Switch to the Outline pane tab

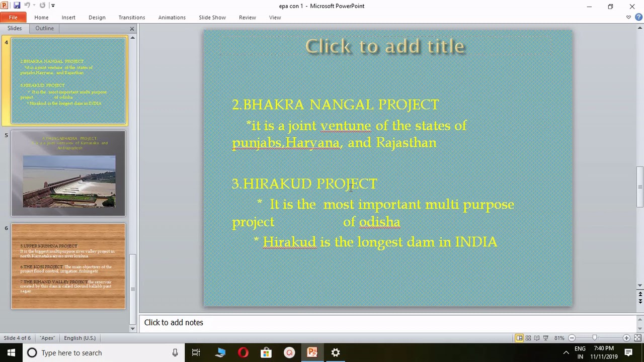(x=44, y=28)
